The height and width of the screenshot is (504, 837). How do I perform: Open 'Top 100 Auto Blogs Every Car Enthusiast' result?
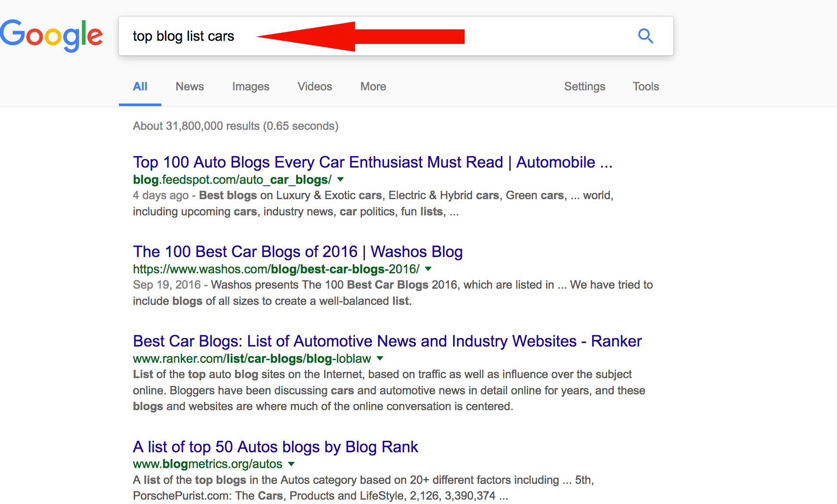[372, 162]
